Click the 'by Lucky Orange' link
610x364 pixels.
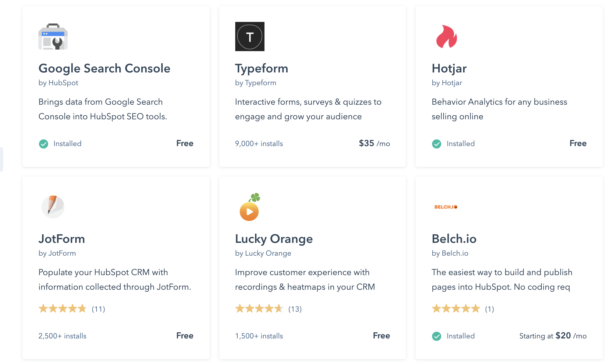coord(263,253)
